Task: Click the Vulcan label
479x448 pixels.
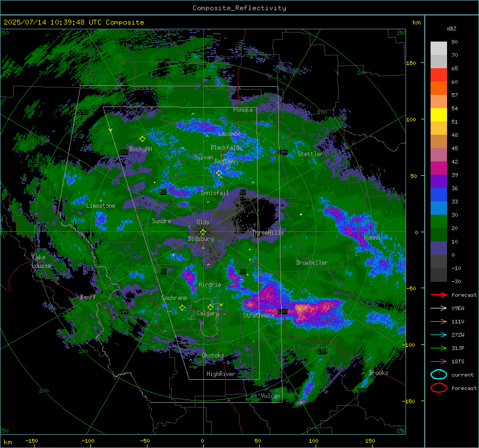Action: pos(271,396)
